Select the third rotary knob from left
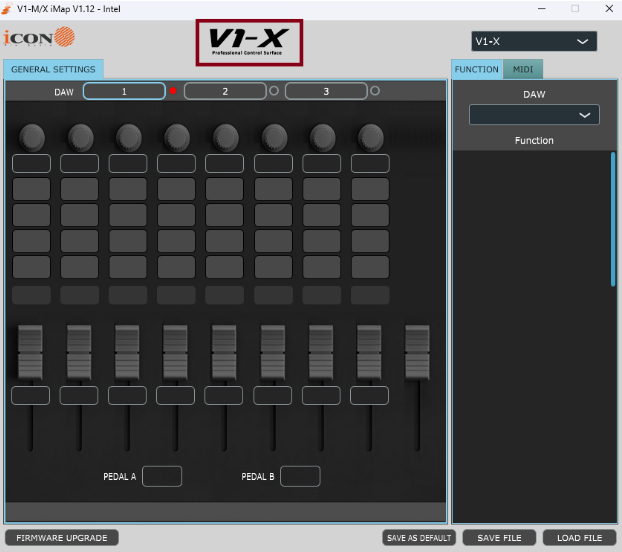The height and width of the screenshot is (552, 622). (129, 138)
